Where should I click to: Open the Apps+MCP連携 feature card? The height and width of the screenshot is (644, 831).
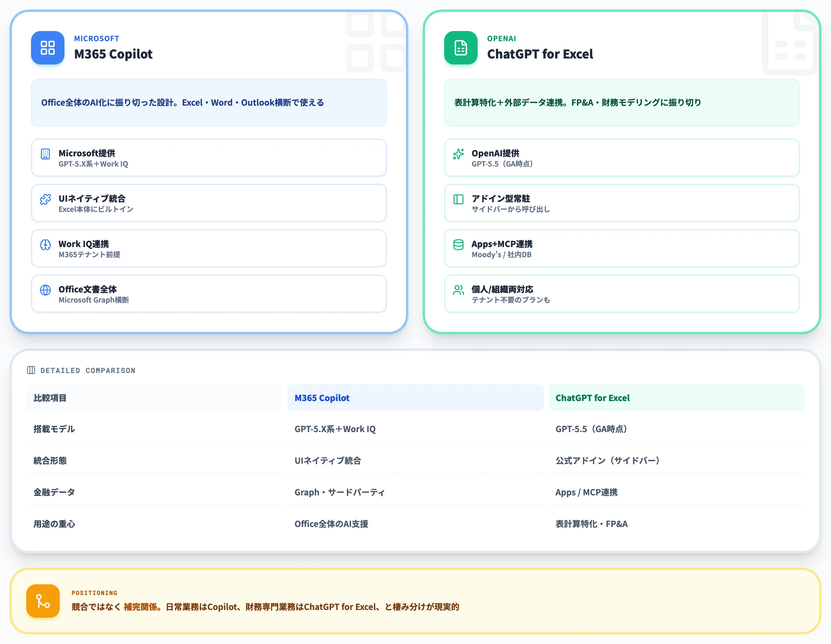[622, 248]
